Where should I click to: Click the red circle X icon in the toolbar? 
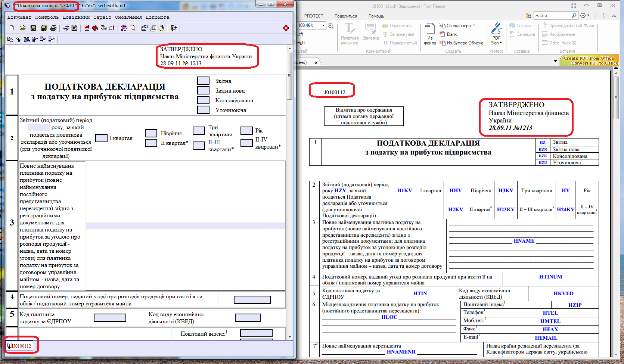coord(286,28)
